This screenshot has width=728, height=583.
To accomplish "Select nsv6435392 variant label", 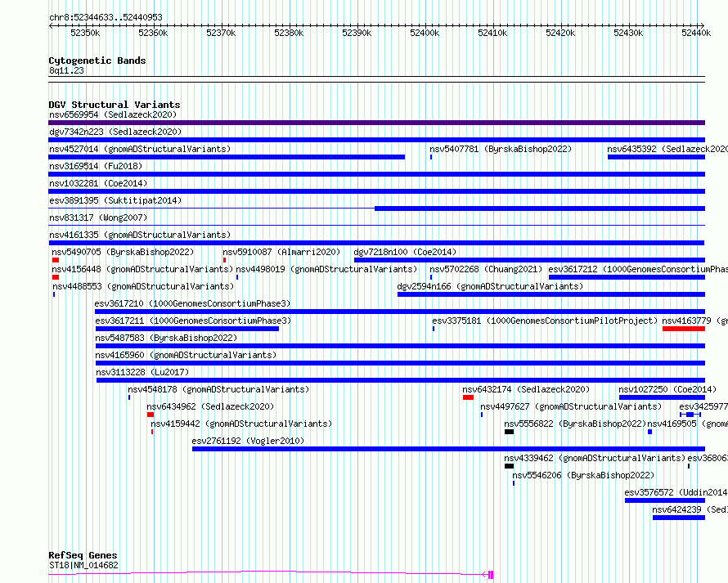I will (x=667, y=149).
